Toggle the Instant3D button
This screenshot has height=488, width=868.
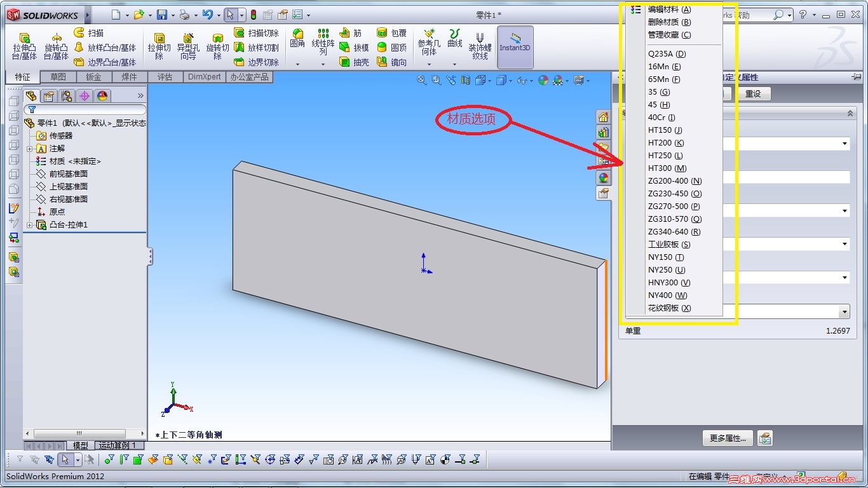tap(515, 47)
